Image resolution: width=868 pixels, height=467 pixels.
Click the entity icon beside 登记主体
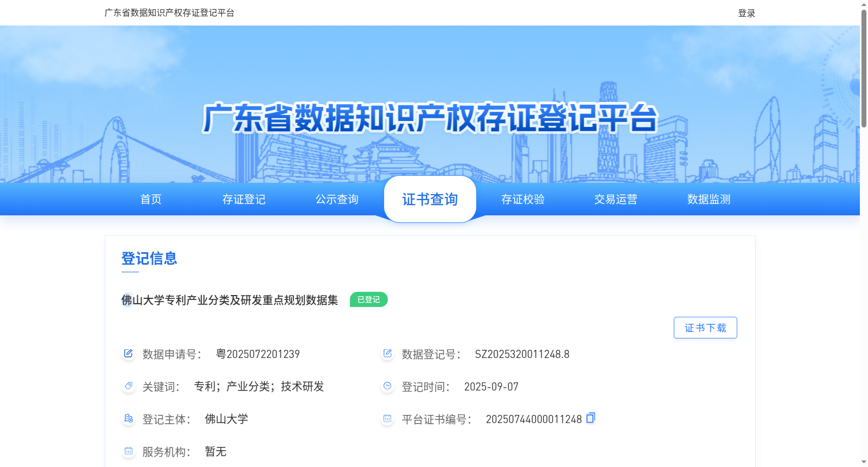tap(128, 419)
